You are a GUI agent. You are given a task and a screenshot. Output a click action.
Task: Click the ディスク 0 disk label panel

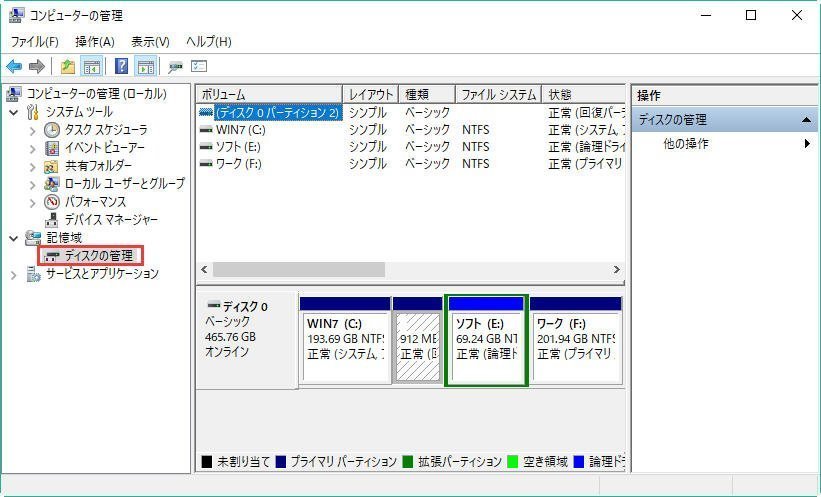pyautogui.click(x=247, y=340)
